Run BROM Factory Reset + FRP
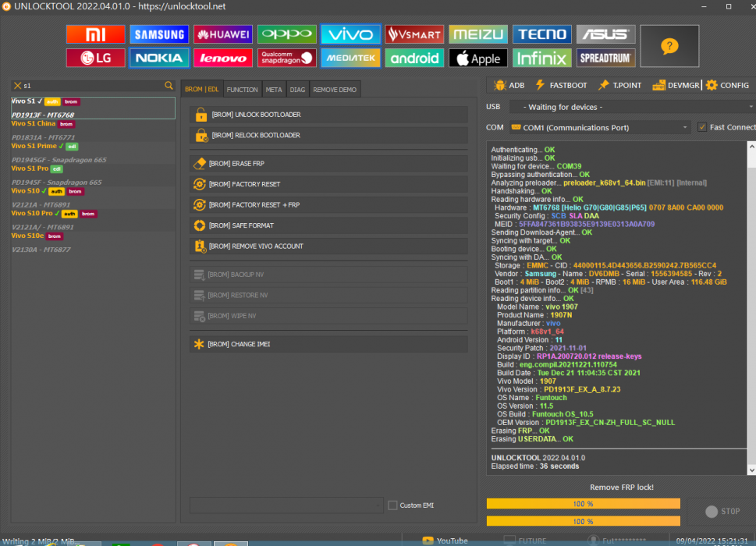The width and height of the screenshot is (756, 546). (328, 205)
